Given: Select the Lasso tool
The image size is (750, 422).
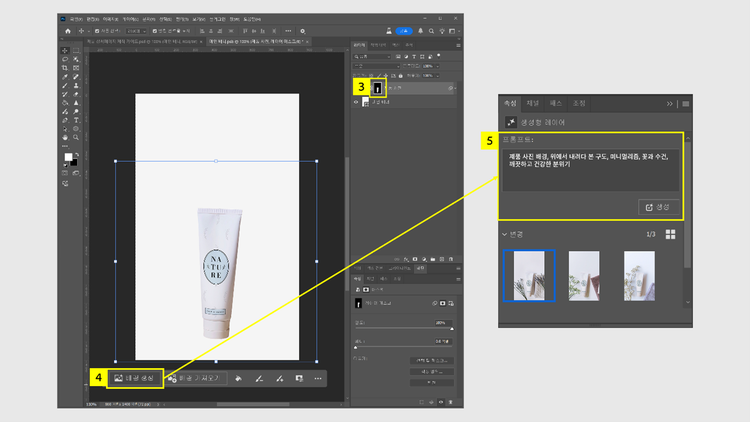Looking at the screenshot, I should coord(66,59).
